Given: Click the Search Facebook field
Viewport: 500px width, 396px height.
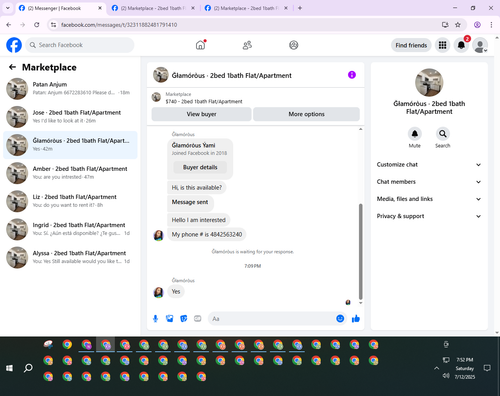Looking at the screenshot, I should 80,45.
